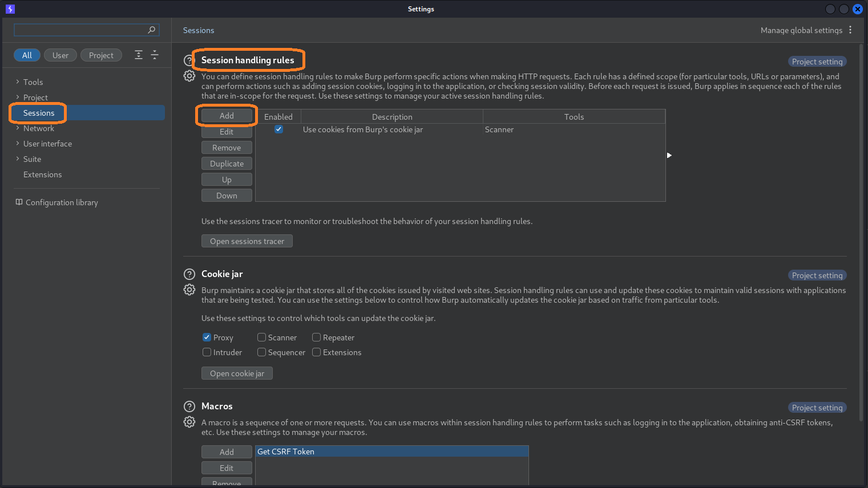Open the gear icon next to session rules description
Screen dimensions: 868x488
click(x=189, y=76)
